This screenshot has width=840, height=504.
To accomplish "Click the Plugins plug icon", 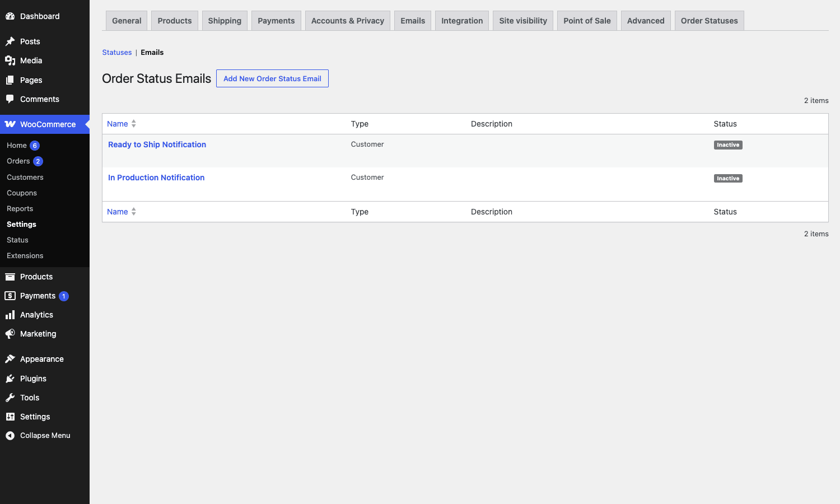I will [x=10, y=379].
